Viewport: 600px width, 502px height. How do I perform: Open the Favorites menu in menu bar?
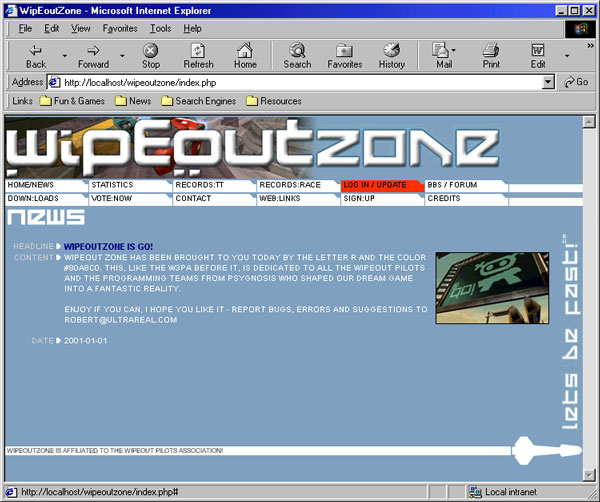pyautogui.click(x=120, y=28)
